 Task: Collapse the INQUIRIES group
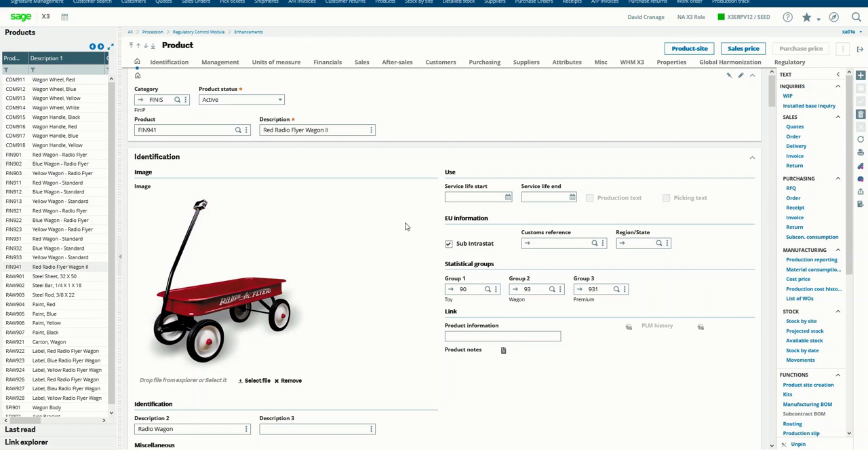pyautogui.click(x=837, y=86)
